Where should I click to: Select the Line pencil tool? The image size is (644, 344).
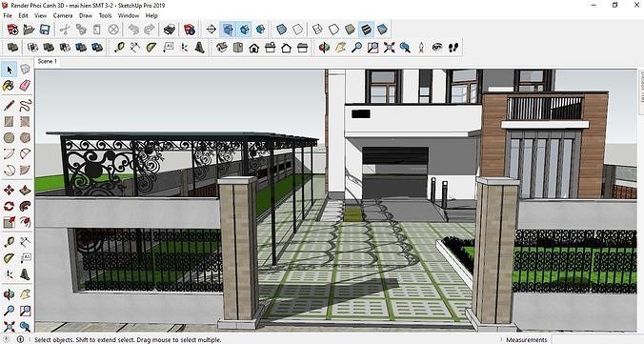(x=9, y=105)
